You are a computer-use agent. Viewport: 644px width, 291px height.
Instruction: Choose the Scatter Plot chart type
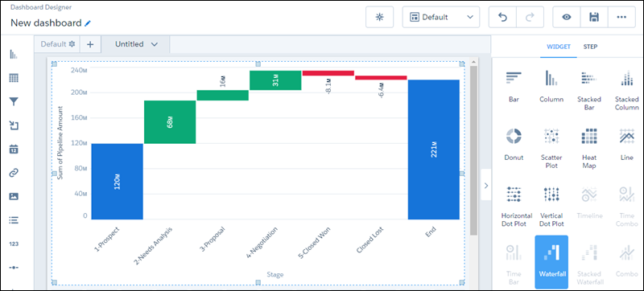click(x=551, y=149)
